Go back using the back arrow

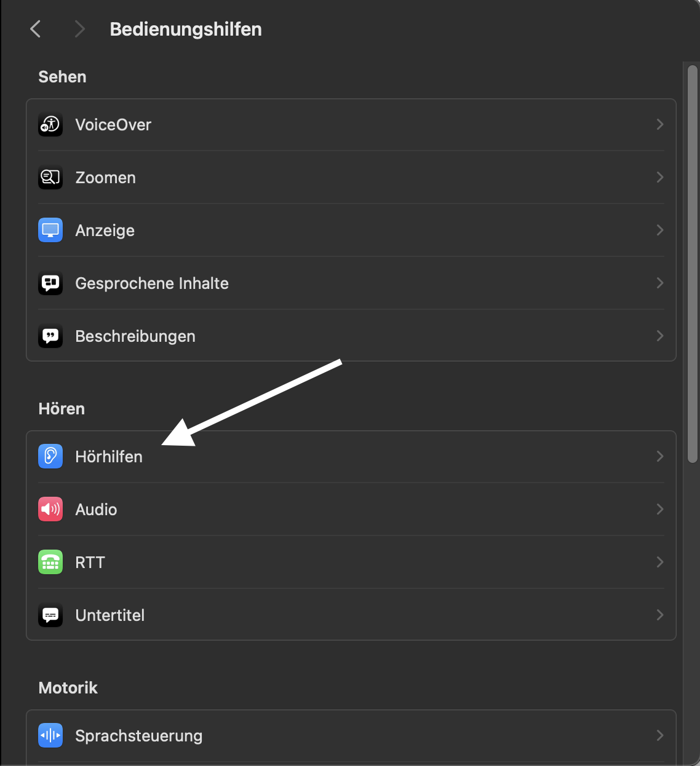point(36,29)
